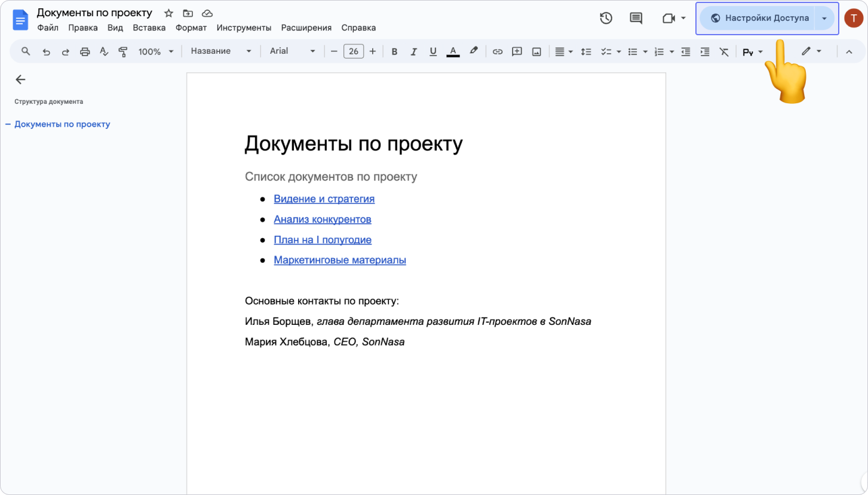Insert image using the toolbar icon

point(536,52)
